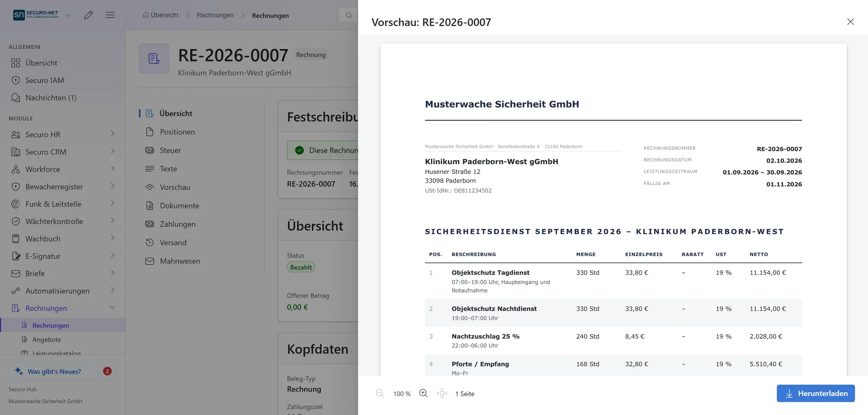The image size is (868, 415).
Task: Click the Bezahlt status badge
Action: tap(301, 267)
